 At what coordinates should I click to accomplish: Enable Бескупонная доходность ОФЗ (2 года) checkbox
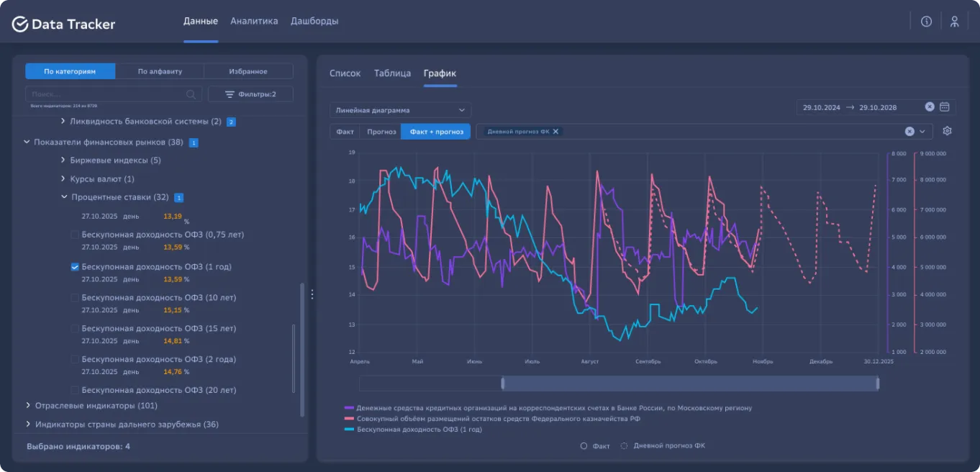click(75, 359)
